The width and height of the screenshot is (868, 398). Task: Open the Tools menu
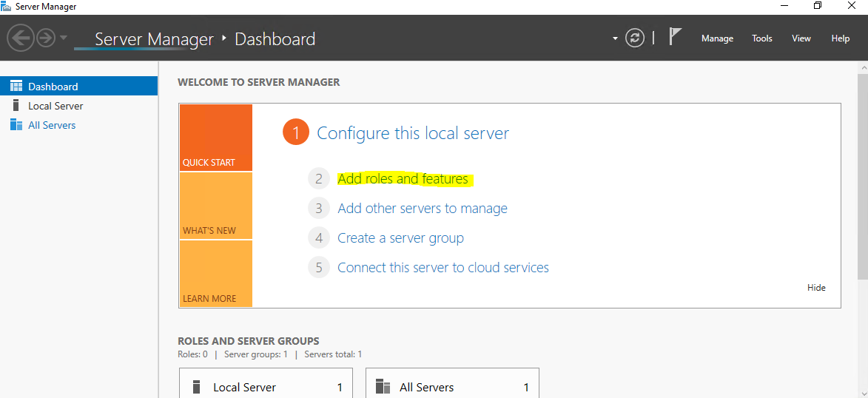(761, 38)
